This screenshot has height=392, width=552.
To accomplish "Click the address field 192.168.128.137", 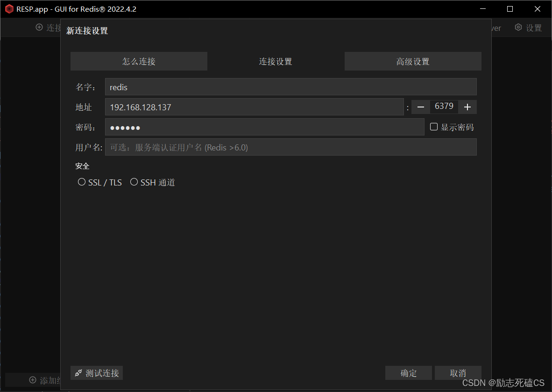I will (254, 107).
